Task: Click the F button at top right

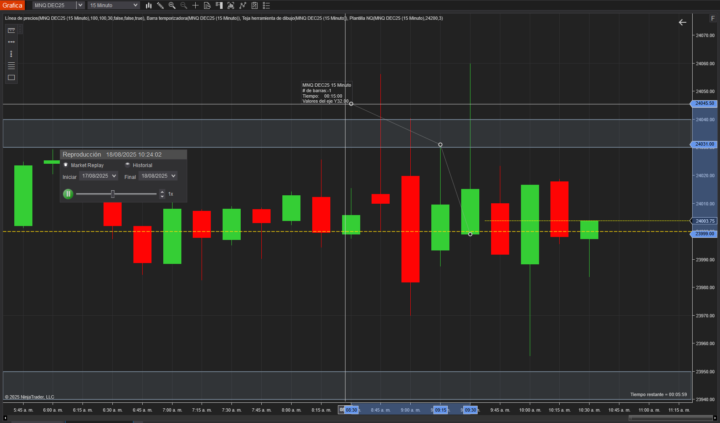Action: (x=713, y=18)
